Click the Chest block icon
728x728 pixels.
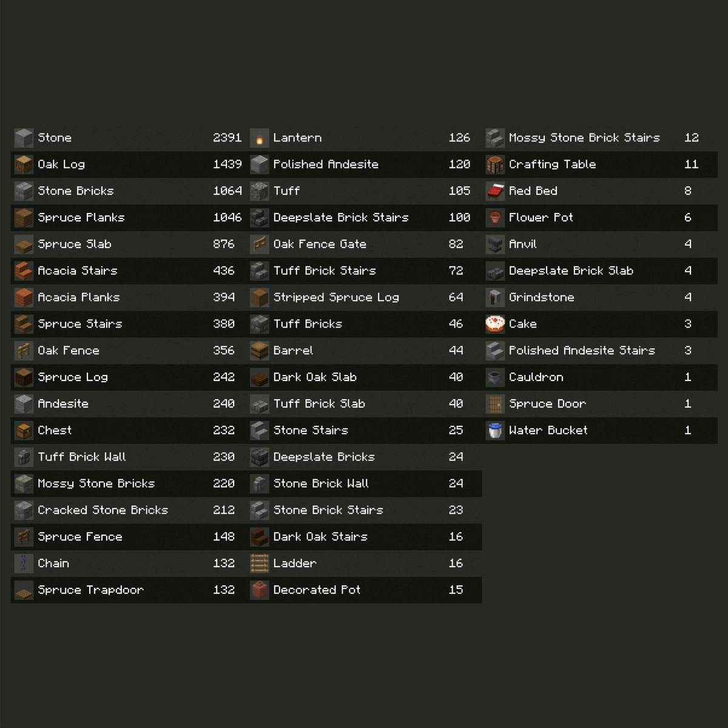point(24,431)
